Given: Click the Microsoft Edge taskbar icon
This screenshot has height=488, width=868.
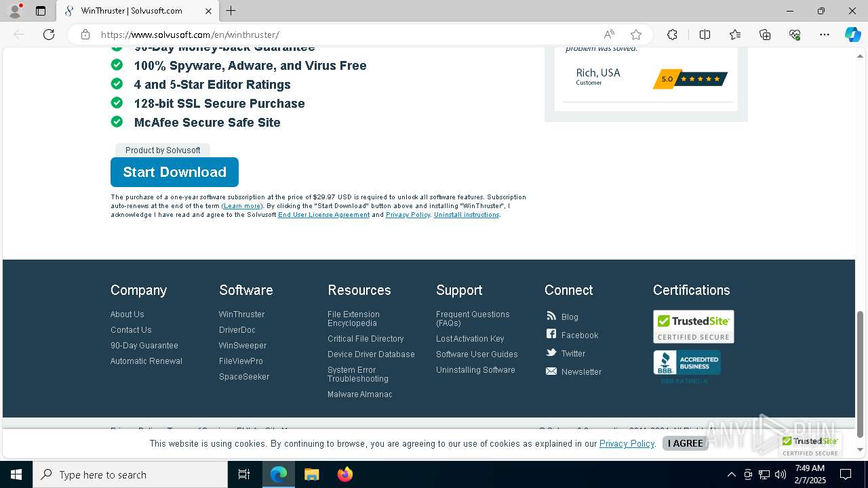Looking at the screenshot, I should [279, 474].
